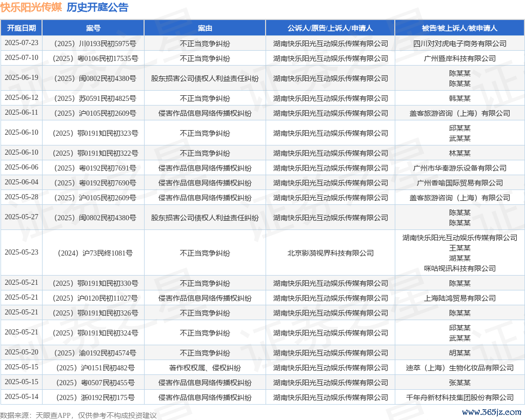Click case number 粤0192民初7690号
Viewport: 525px width, 420px height.
95,183
